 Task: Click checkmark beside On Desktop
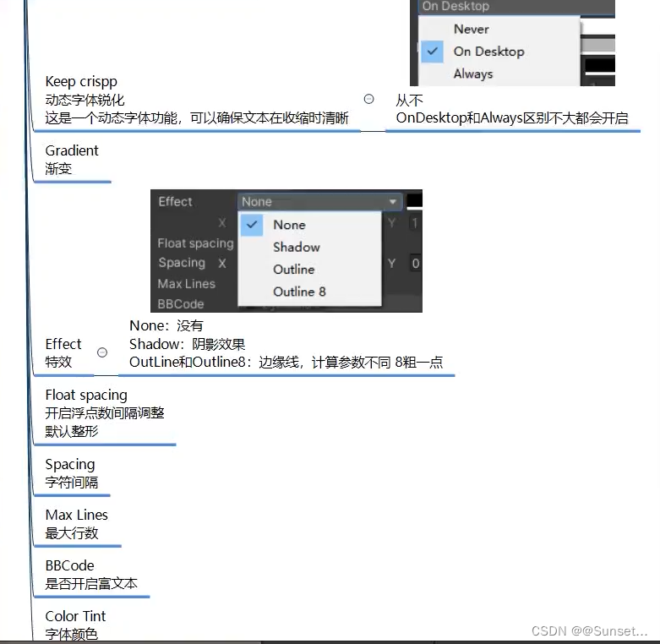pyautogui.click(x=432, y=52)
